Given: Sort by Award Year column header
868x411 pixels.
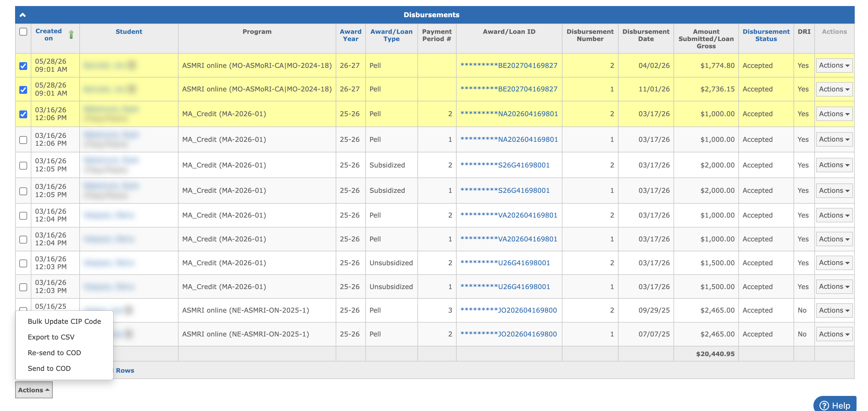Looking at the screenshot, I should point(350,35).
